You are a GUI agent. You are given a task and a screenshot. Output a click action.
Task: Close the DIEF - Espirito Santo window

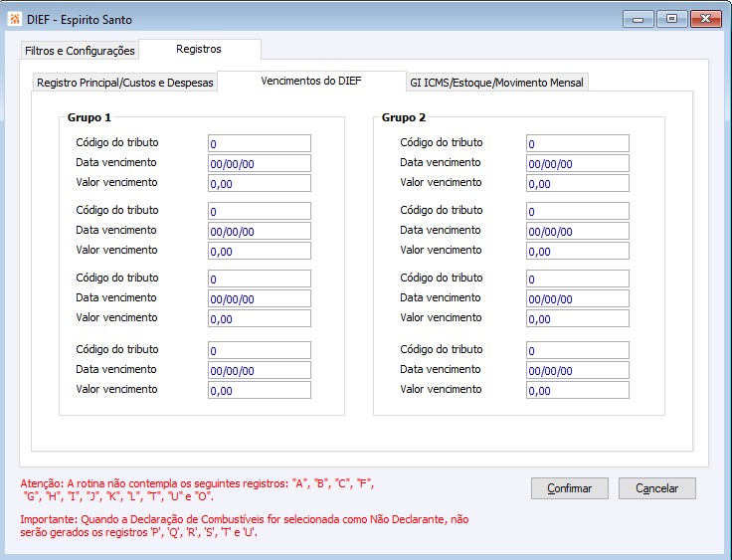[706, 19]
